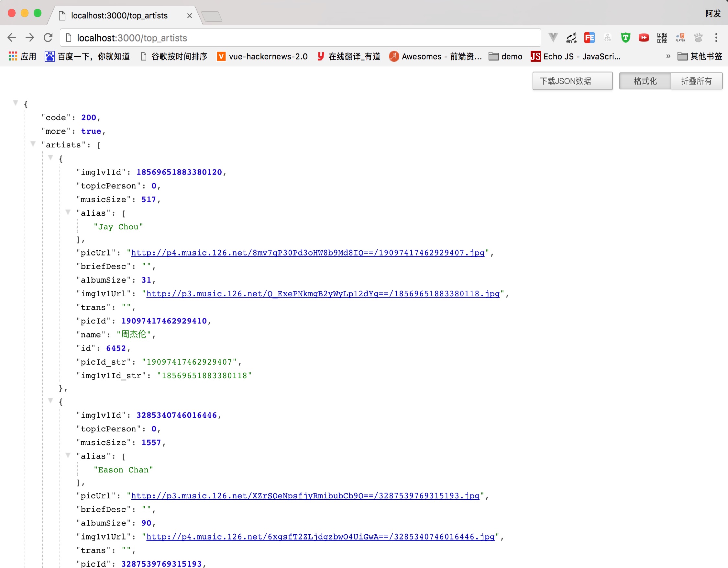The image size is (728, 568).
Task: Toggle 折叠所有 collapse all button
Action: pos(696,81)
